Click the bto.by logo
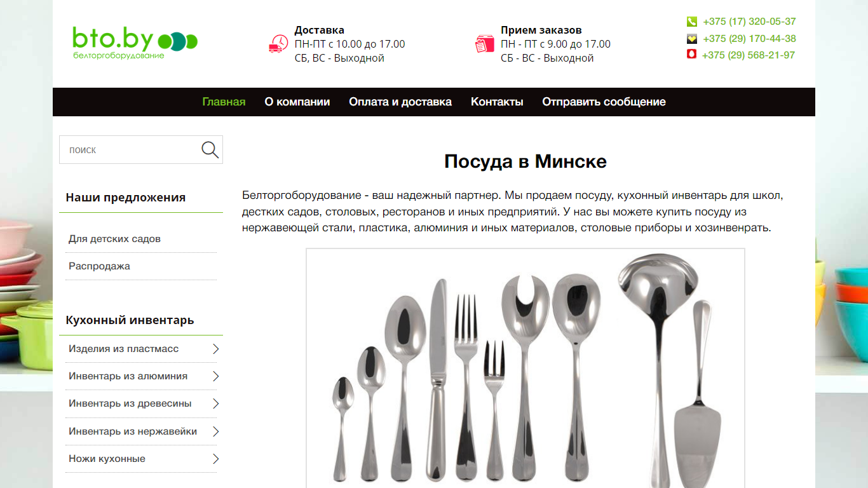868x488 pixels. (135, 43)
